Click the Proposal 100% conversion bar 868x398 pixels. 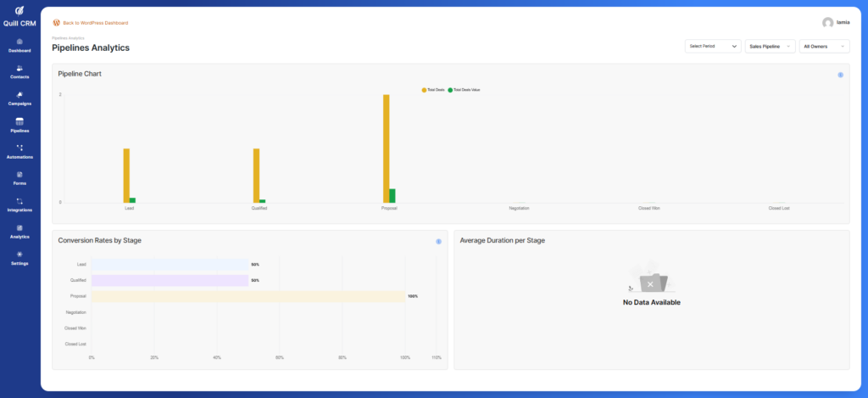coord(248,296)
